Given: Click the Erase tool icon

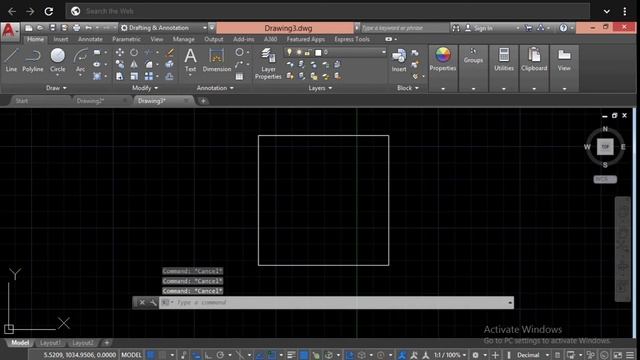Looking at the screenshot, I should (170, 52).
